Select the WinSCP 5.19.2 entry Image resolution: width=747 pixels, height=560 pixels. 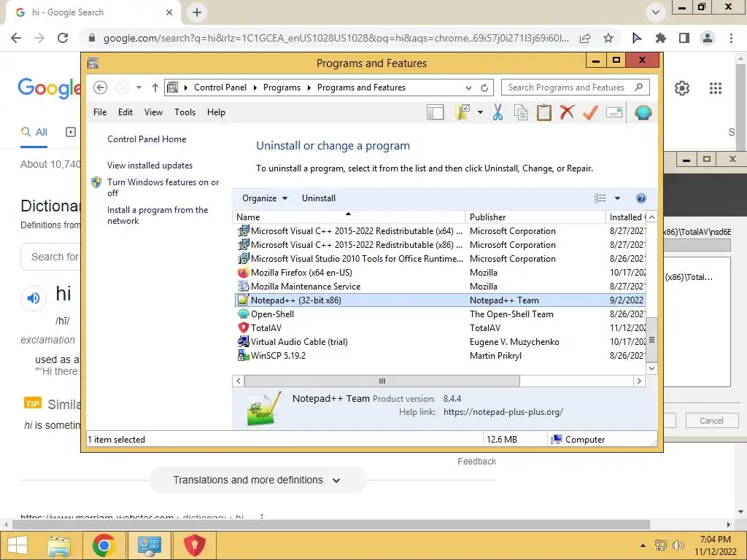pyautogui.click(x=440, y=355)
